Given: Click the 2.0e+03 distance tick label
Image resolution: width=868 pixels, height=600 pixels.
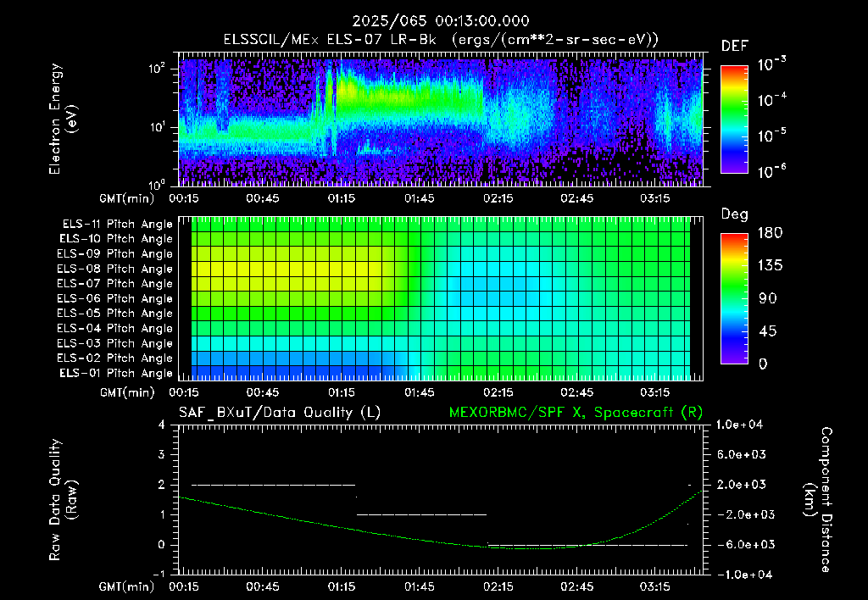Looking at the screenshot, I should tap(741, 485).
